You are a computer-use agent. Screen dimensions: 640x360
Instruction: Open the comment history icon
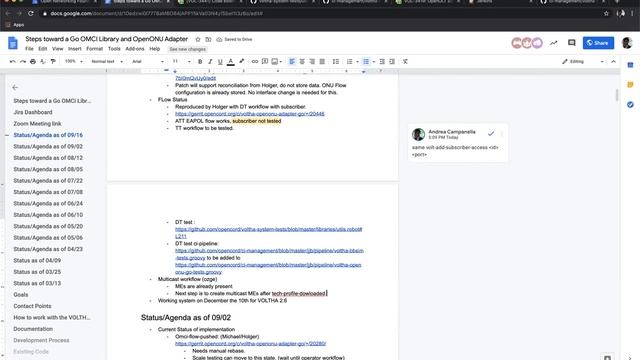[571, 43]
